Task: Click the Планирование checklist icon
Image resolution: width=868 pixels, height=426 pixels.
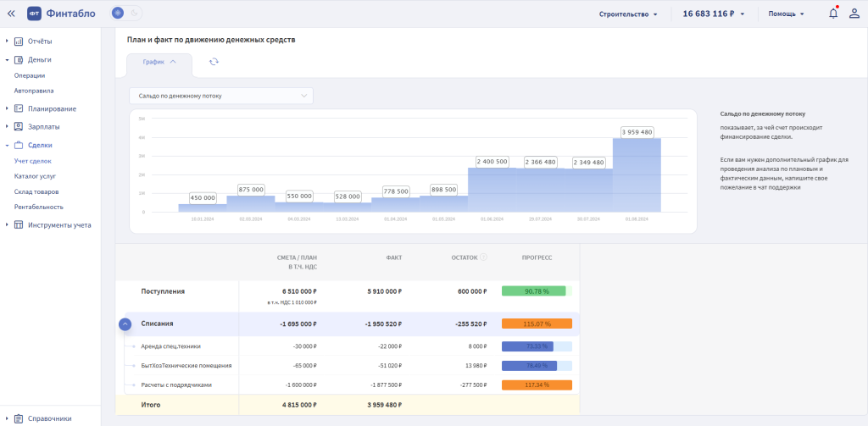Action: pyautogui.click(x=19, y=109)
